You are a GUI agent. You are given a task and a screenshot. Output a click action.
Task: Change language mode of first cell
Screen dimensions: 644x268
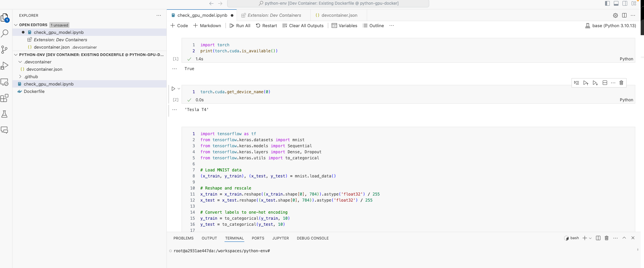[626, 59]
